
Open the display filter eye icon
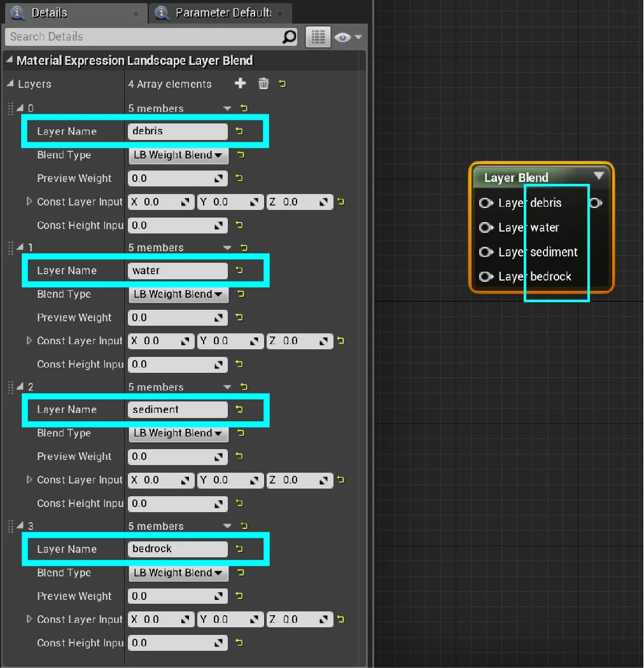click(344, 36)
